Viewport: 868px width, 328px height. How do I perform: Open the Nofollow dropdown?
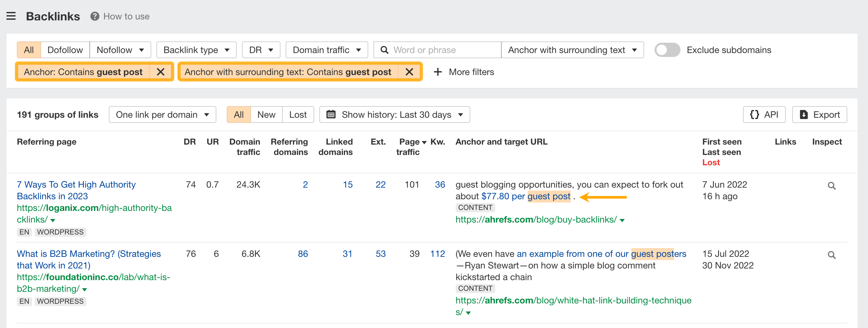tap(120, 50)
